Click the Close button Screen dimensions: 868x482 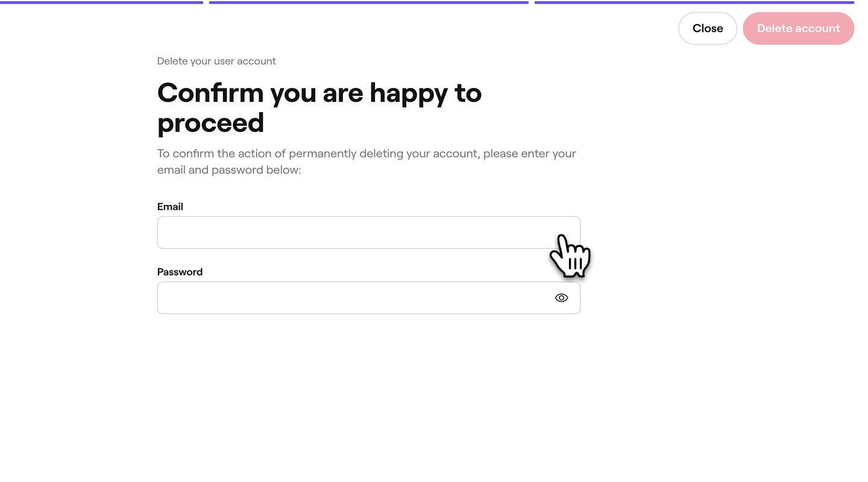pos(707,28)
